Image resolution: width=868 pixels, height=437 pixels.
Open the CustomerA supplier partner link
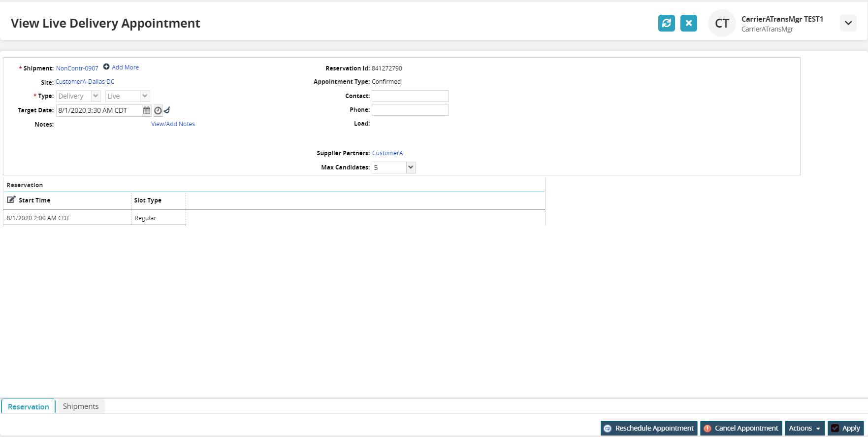[x=387, y=153]
